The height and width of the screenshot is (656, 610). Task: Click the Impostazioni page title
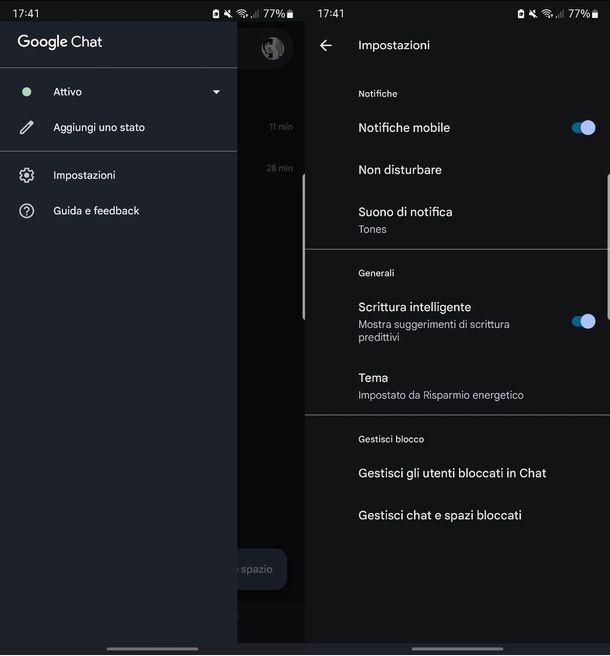tap(394, 45)
